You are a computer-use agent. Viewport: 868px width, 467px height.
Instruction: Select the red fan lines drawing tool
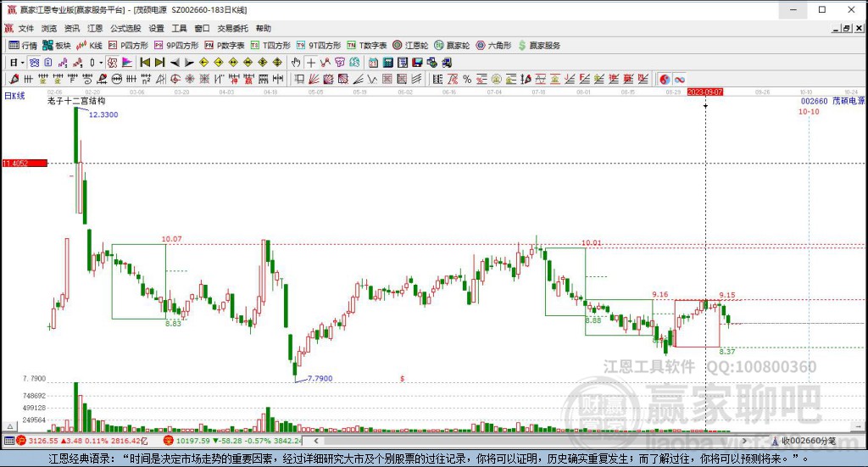tap(314, 79)
